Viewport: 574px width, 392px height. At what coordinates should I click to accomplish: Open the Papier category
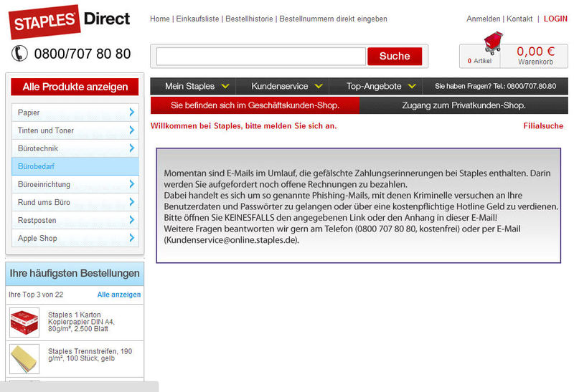pos(75,113)
